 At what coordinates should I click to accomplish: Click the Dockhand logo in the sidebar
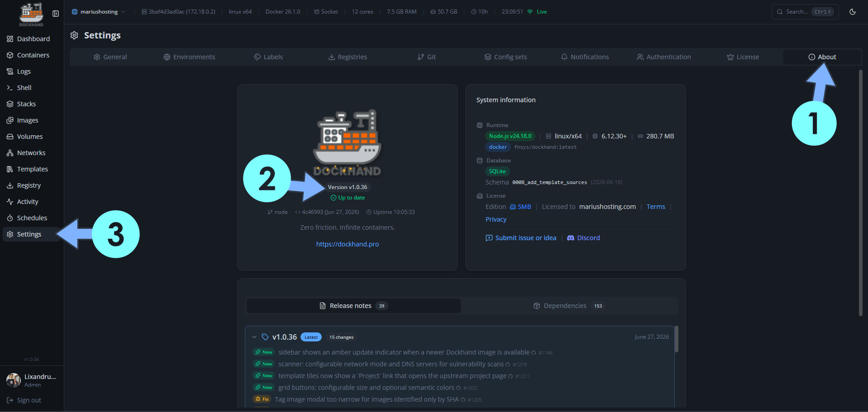point(31,14)
